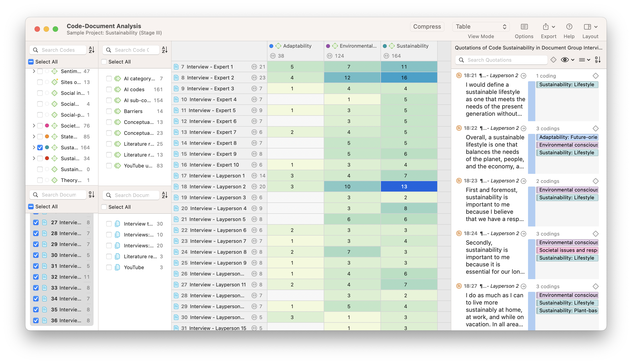Viewport: 632px width, 364px height.
Task: Click the Options toolbar icon
Action: 524,27
